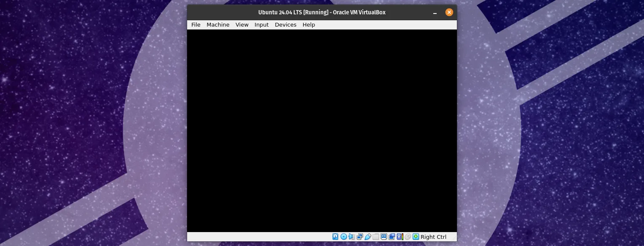Viewport: 644px width, 246px height.
Task: Open the Help menu
Action: pos(309,24)
